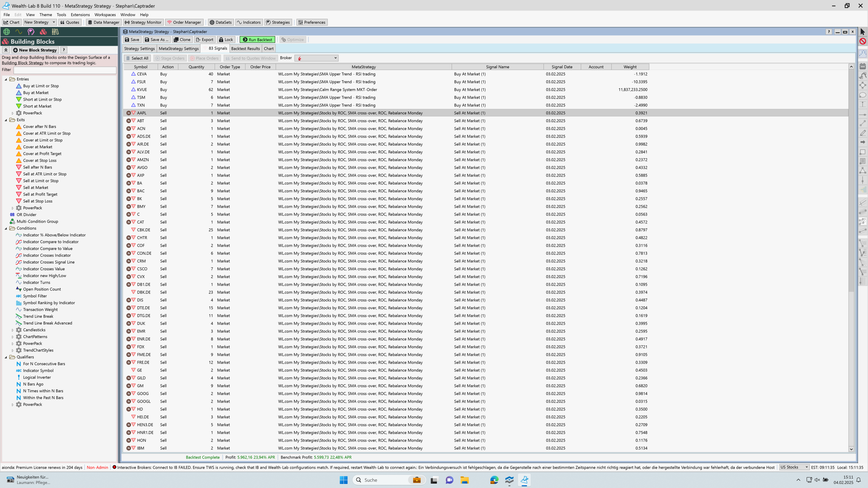Click the red no-entry cancel drawing icon
The width and height of the screenshot is (868, 488).
pos(863,41)
